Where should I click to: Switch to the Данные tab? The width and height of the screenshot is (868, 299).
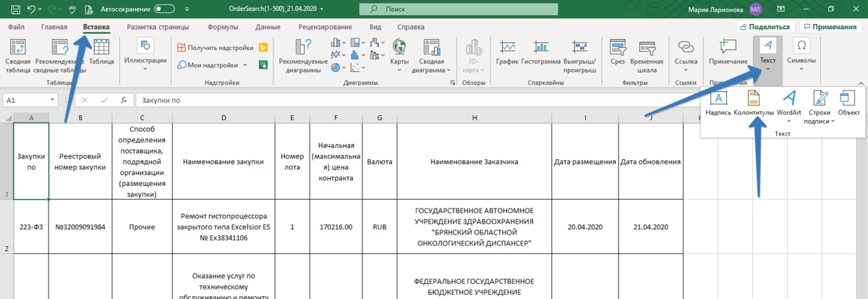268,27
